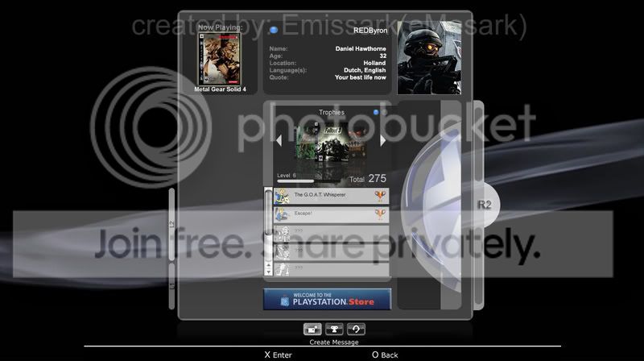Click the location value Holland
644x361 pixels.
click(x=374, y=63)
